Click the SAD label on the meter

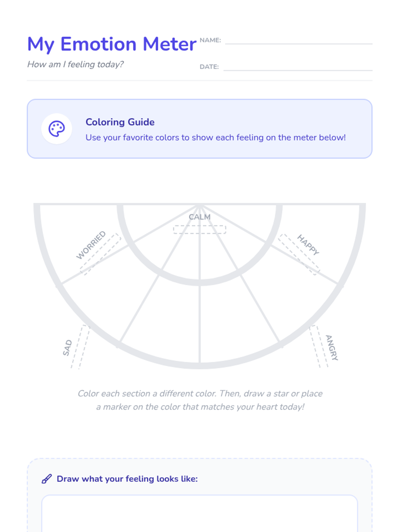coord(67,348)
